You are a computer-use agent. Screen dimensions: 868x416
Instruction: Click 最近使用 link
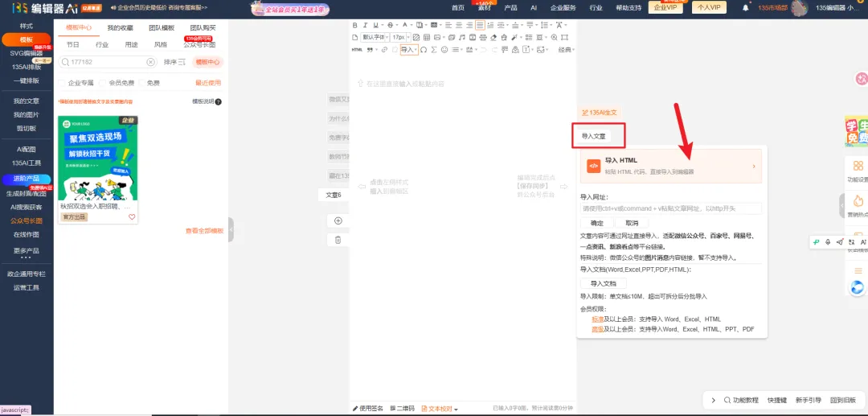pos(208,83)
